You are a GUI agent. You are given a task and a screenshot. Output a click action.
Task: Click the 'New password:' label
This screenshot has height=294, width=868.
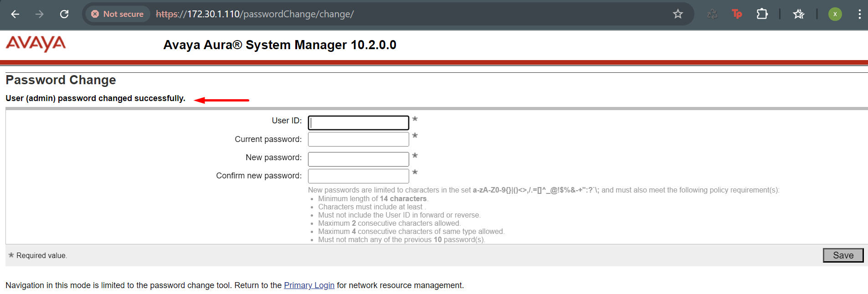tap(273, 157)
